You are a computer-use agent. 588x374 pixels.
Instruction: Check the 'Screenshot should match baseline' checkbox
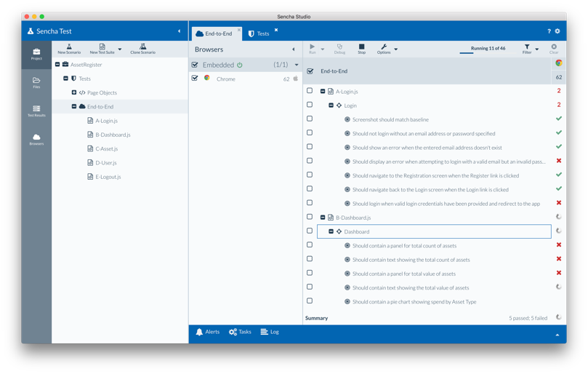(x=310, y=119)
